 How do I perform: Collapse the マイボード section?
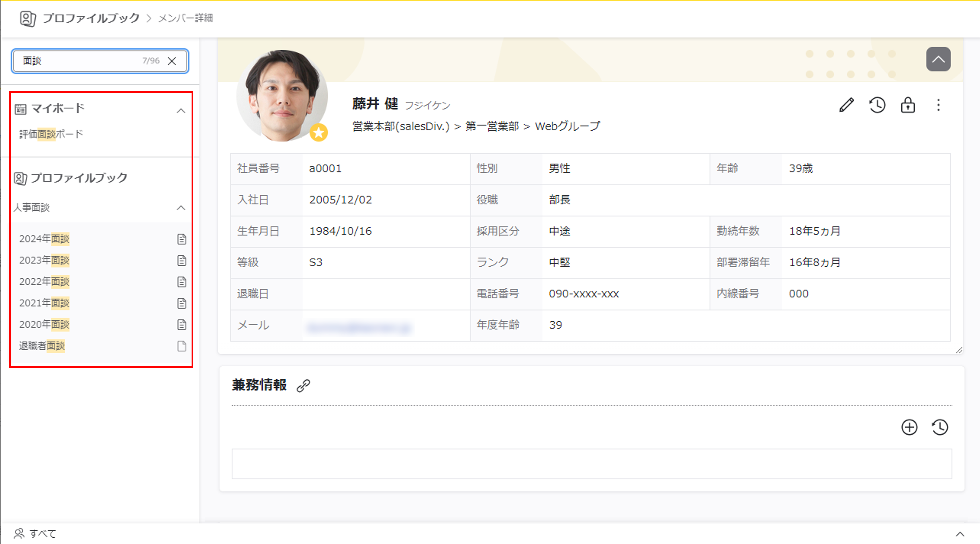pos(181,111)
